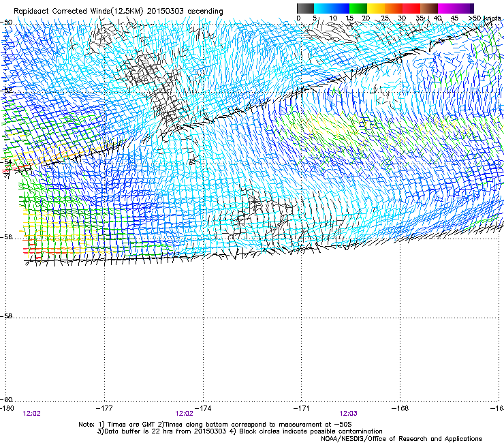Choose the red 30-35 knots legend segment
The width and height of the screenshot is (504, 443).
(411, 8)
